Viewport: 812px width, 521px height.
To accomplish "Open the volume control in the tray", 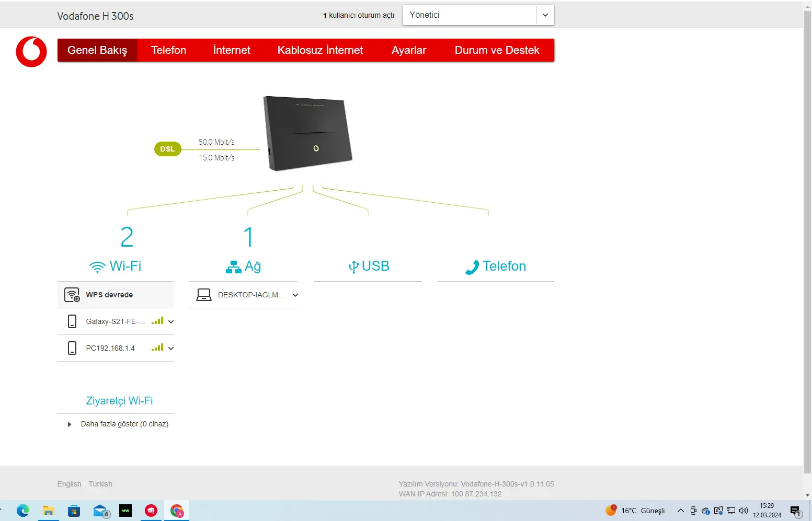I will [x=744, y=511].
